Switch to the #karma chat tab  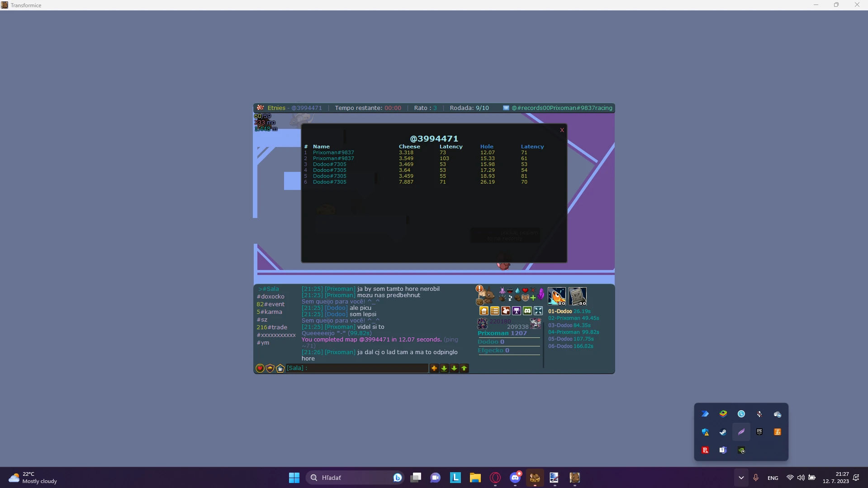(x=269, y=312)
